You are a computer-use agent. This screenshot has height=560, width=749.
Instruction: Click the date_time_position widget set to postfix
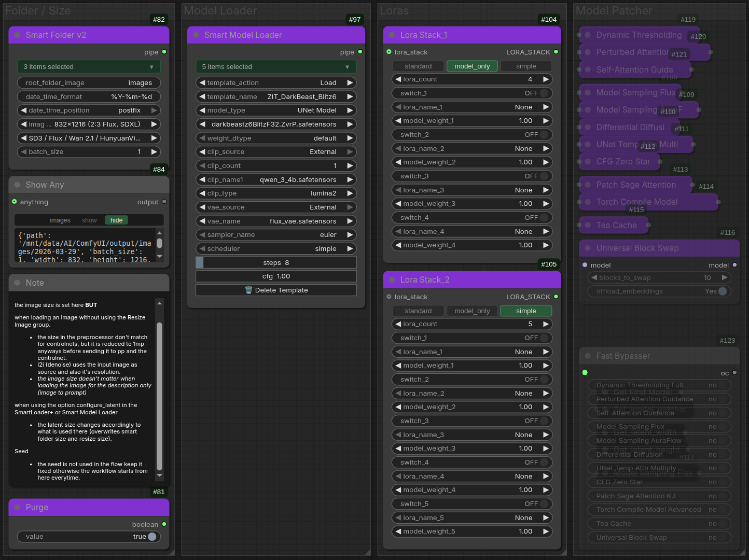(89, 110)
